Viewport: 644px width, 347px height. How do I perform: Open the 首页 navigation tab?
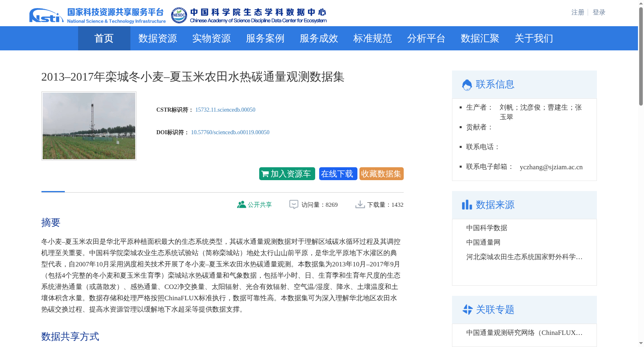click(104, 38)
